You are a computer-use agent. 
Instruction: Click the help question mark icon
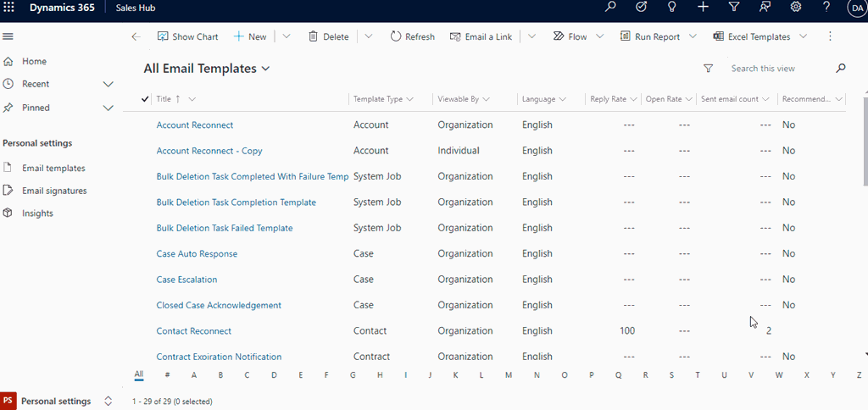click(x=826, y=8)
